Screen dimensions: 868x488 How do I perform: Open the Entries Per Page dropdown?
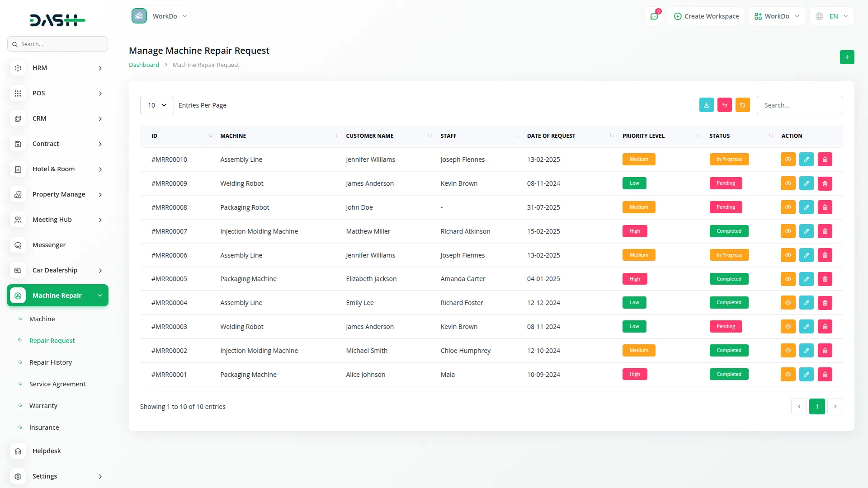[x=156, y=105]
